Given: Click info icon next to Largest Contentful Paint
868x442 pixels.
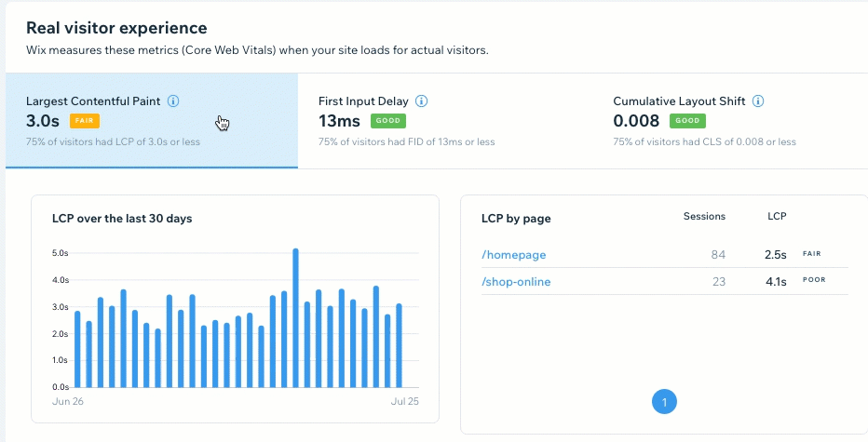Looking at the screenshot, I should (173, 100).
